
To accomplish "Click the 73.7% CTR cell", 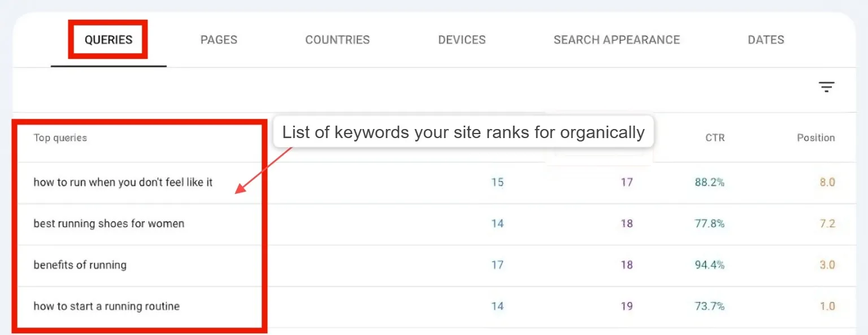I will pos(710,306).
